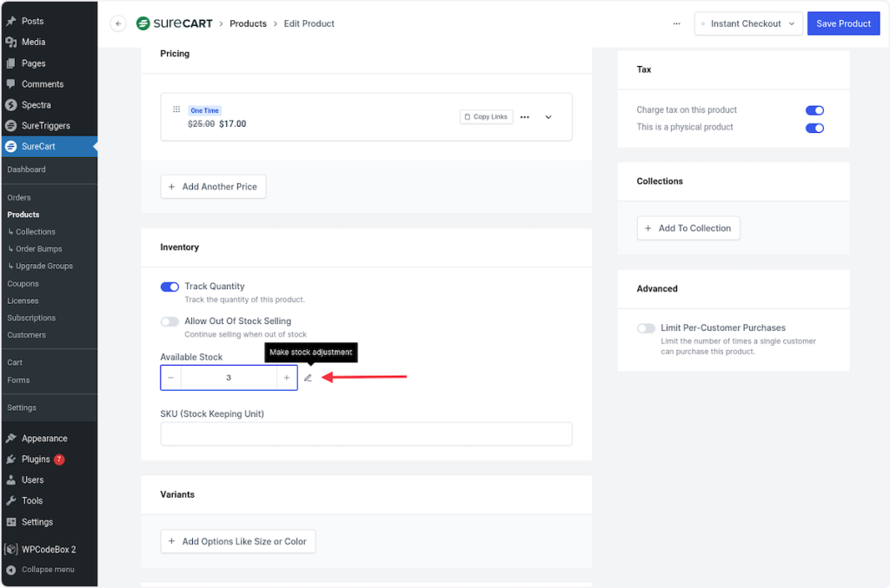Expand the One Time price row chevron
This screenshot has width=890, height=588.
pos(548,117)
